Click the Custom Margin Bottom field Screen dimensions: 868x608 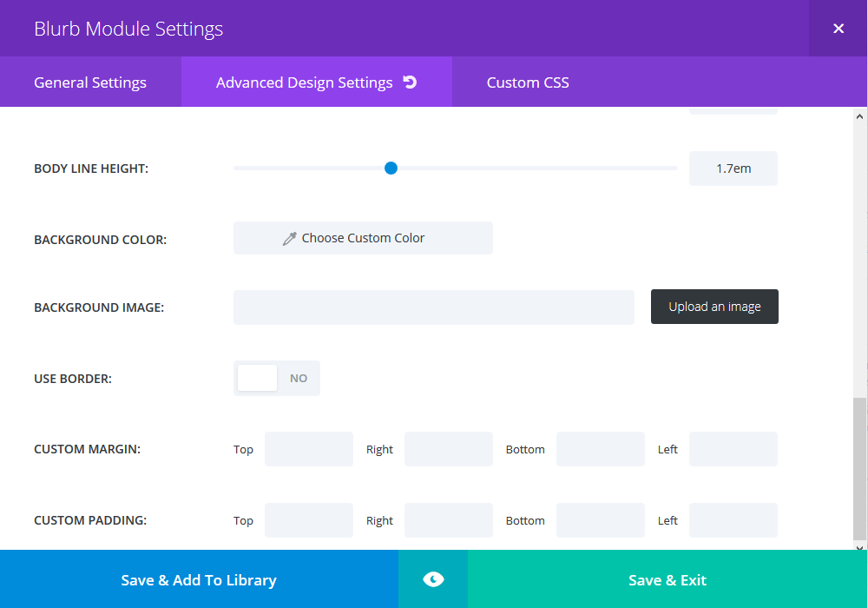pyautogui.click(x=600, y=449)
